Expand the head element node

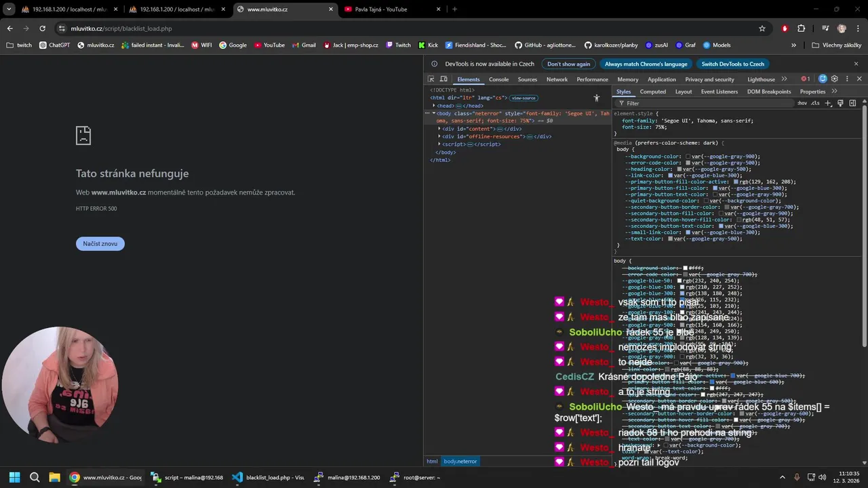coord(434,106)
